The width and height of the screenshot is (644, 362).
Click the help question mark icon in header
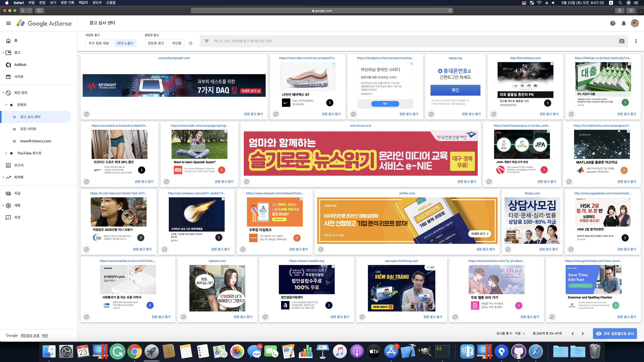click(x=613, y=23)
